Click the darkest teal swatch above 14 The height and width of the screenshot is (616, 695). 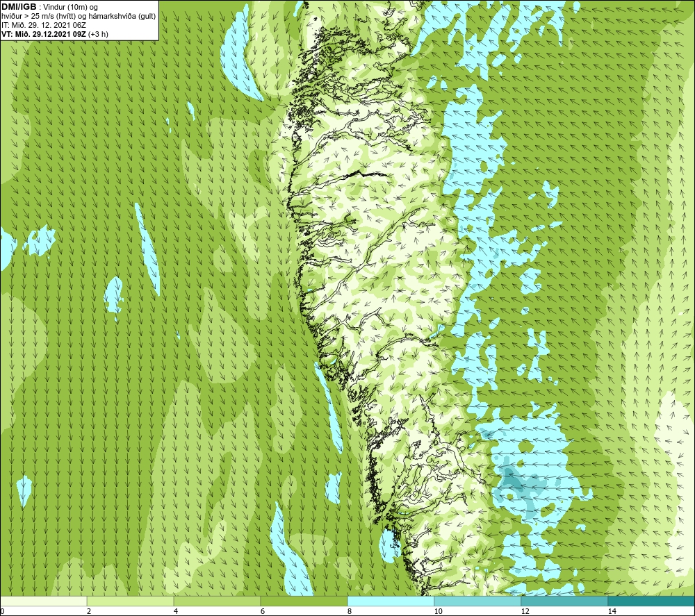651,601
